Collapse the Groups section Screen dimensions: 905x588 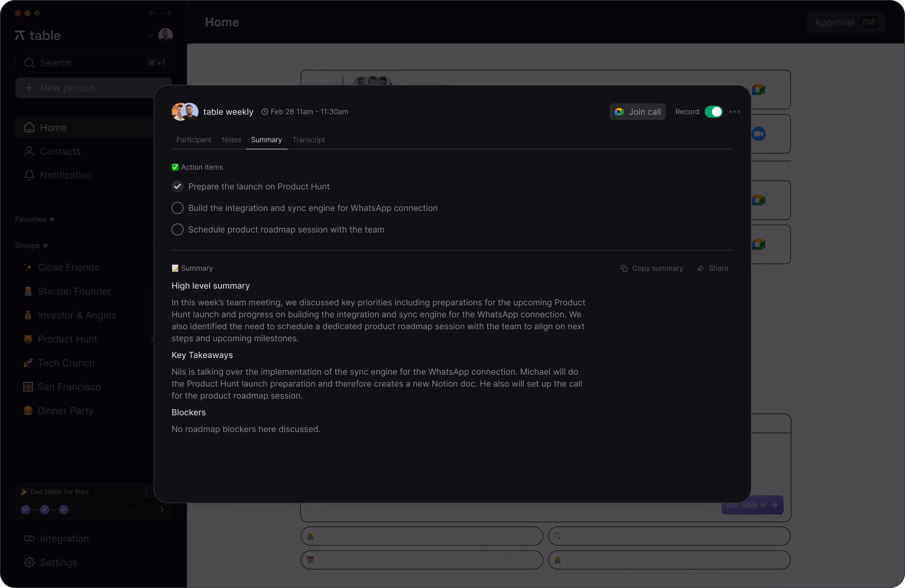tap(32, 246)
